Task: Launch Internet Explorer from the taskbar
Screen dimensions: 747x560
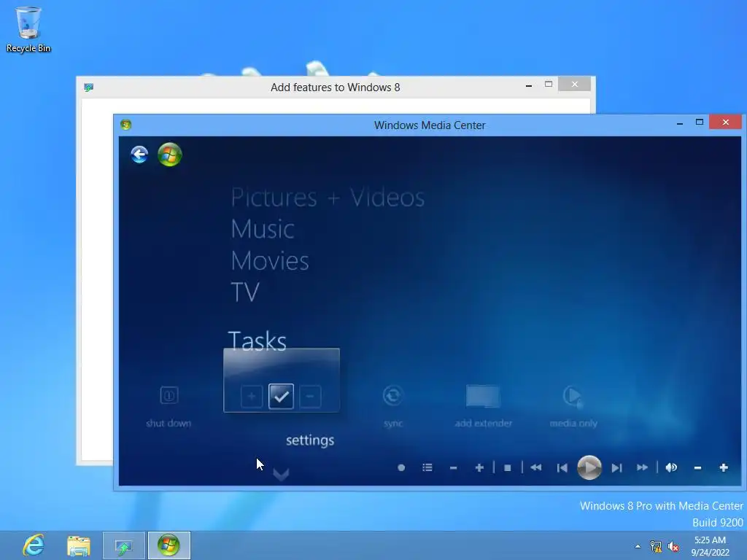Action: tap(34, 545)
